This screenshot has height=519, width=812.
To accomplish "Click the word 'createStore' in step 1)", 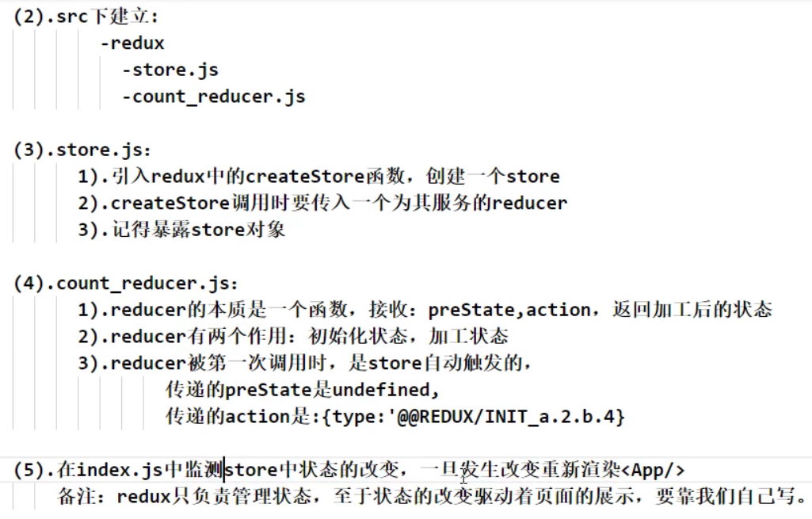I will click(305, 177).
